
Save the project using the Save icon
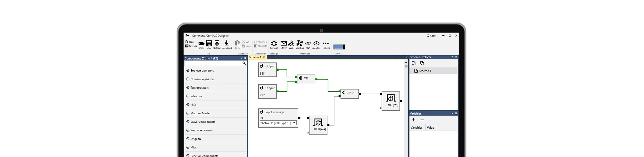tap(209, 43)
